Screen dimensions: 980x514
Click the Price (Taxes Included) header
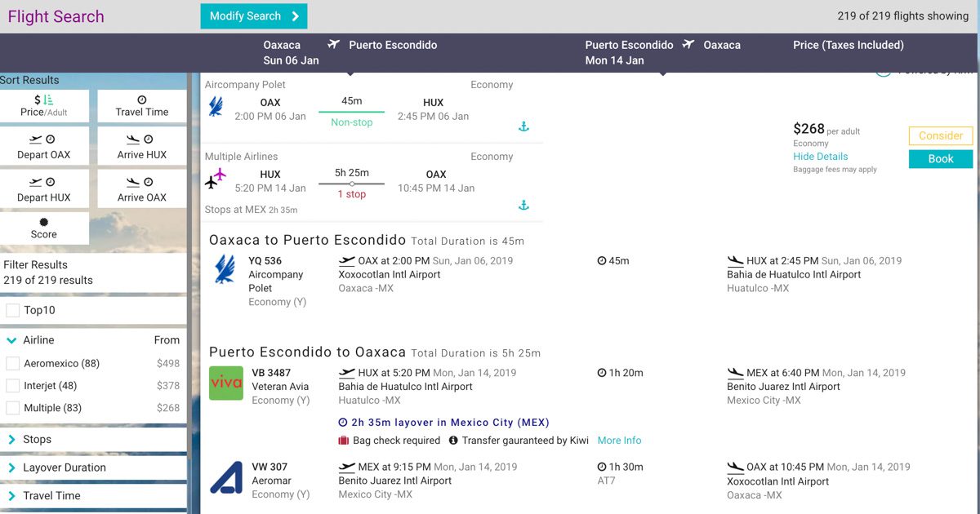849,45
